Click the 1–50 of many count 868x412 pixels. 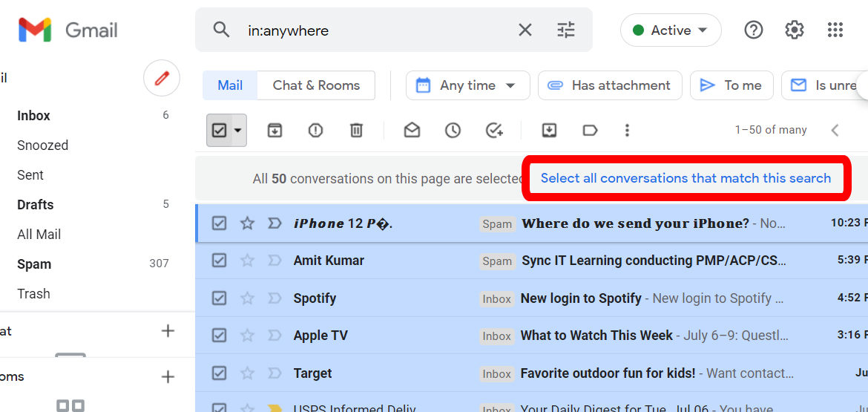(x=771, y=130)
